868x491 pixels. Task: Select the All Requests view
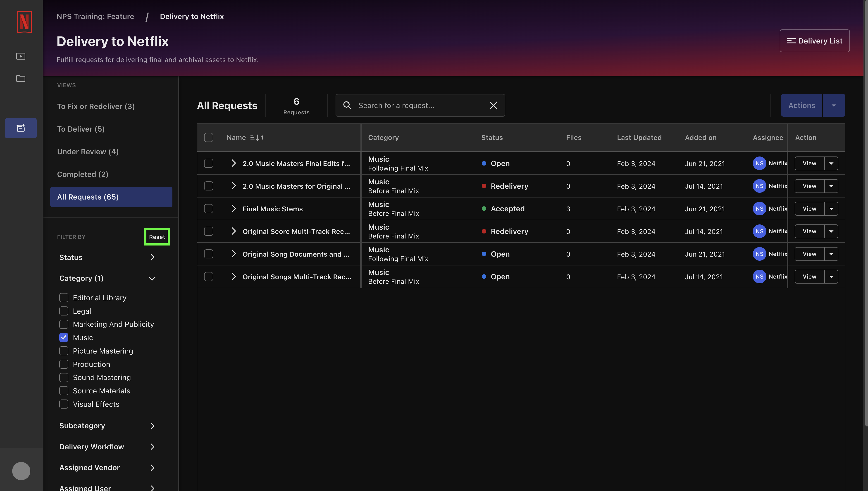111,197
